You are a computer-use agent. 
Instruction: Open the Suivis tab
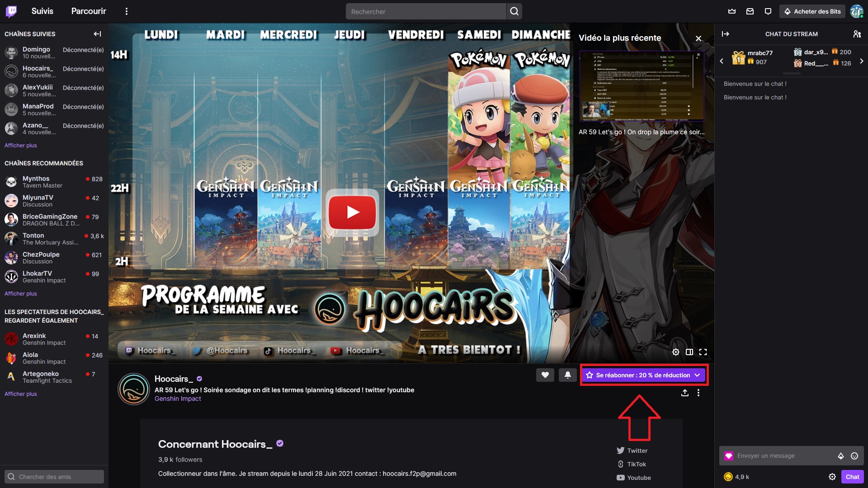pos(42,11)
